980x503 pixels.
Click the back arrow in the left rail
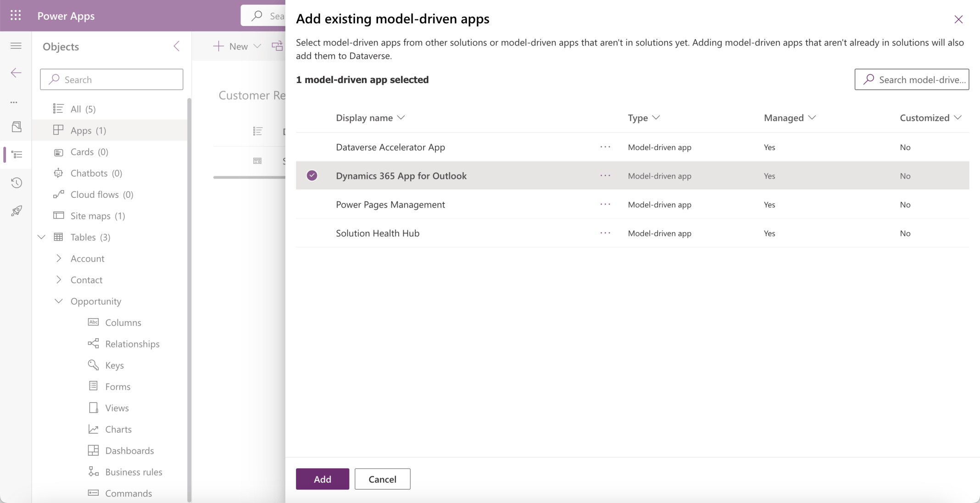16,73
